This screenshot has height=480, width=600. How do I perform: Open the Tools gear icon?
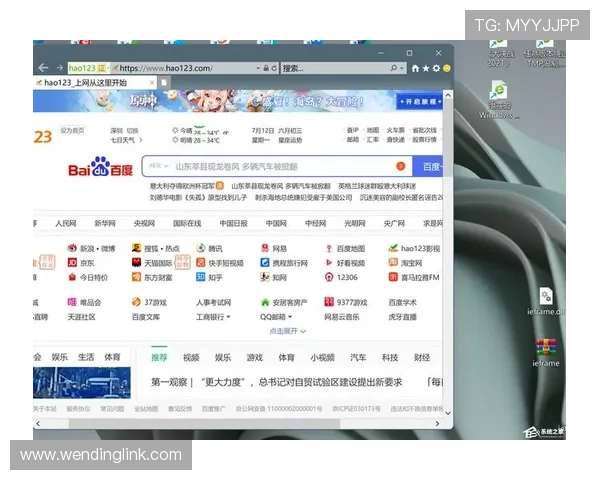click(x=436, y=69)
